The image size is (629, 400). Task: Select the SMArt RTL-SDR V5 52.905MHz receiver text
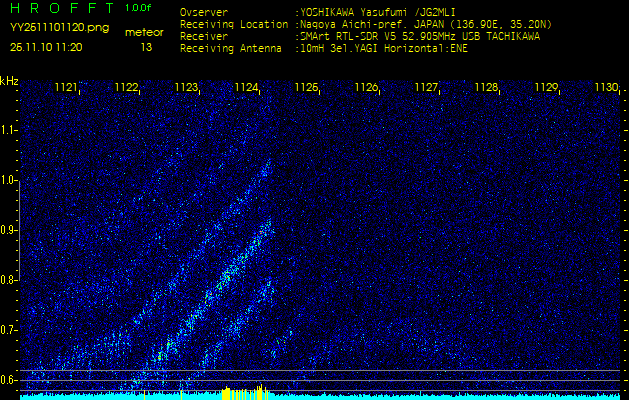tap(419, 37)
